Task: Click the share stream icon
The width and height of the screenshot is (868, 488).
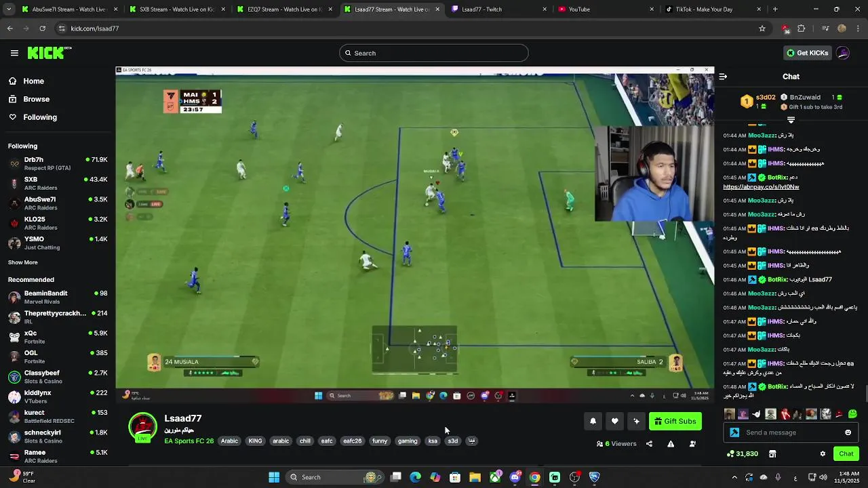Action: (649, 444)
